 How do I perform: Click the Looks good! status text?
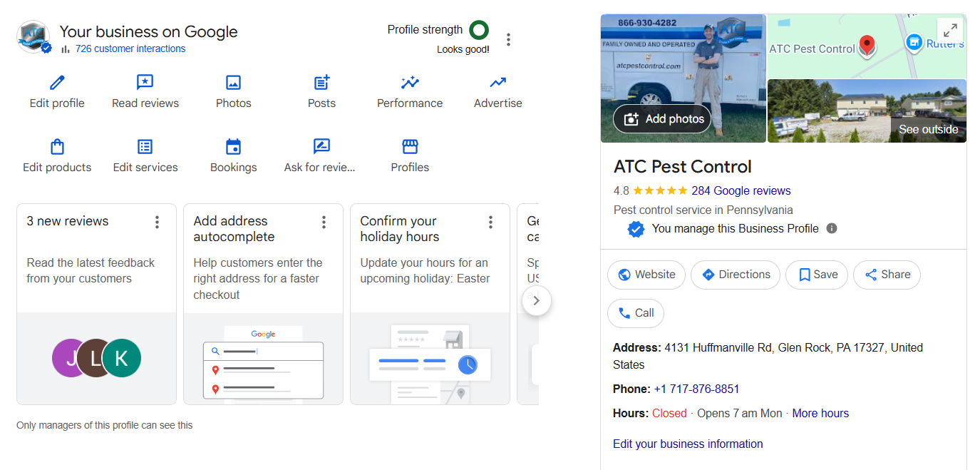(463, 49)
